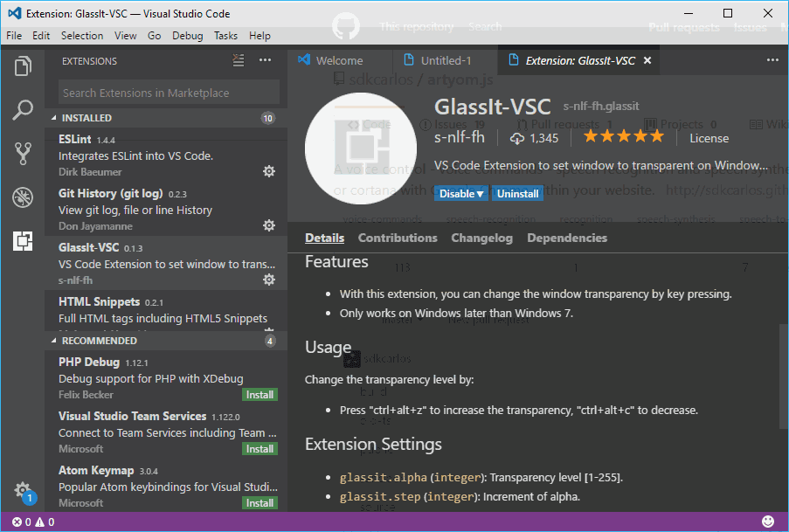The image size is (789, 532).
Task: Click the install count cloud icon
Action: click(x=517, y=138)
